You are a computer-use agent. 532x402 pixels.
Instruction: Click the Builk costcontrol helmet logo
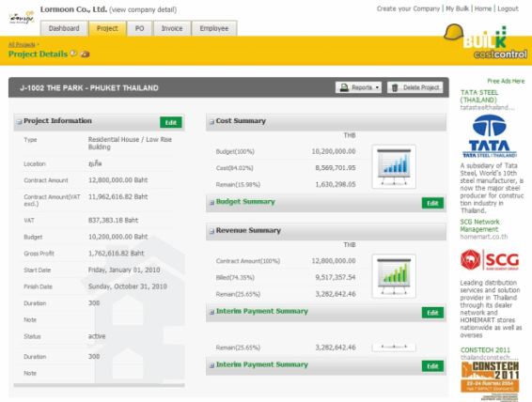485,41
